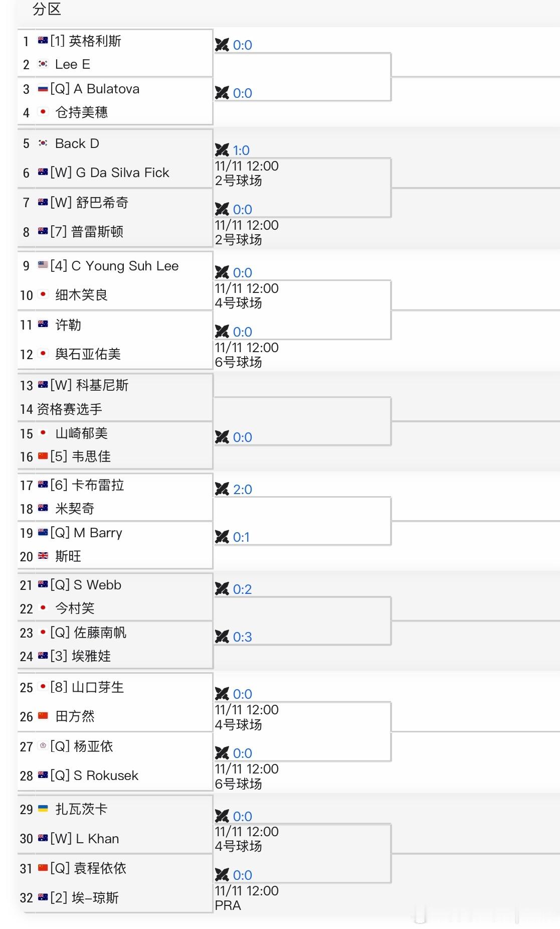The width and height of the screenshot is (560, 929).
Task: Click the match icon beside score 0:3
Action: (222, 637)
